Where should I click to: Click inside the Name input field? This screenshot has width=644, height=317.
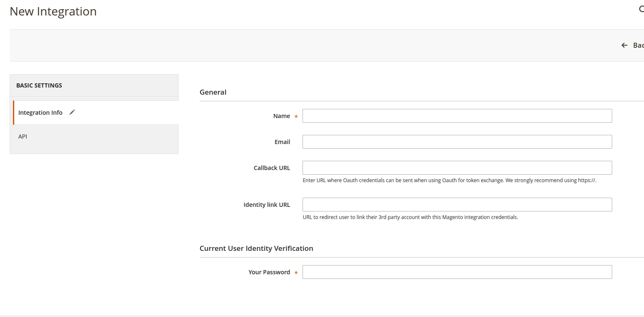456,116
